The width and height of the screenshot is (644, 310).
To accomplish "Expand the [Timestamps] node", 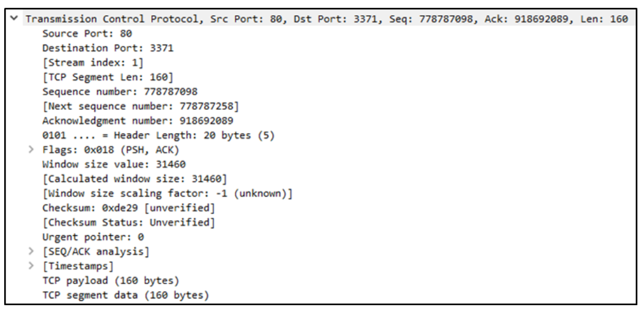I will tap(31, 265).
